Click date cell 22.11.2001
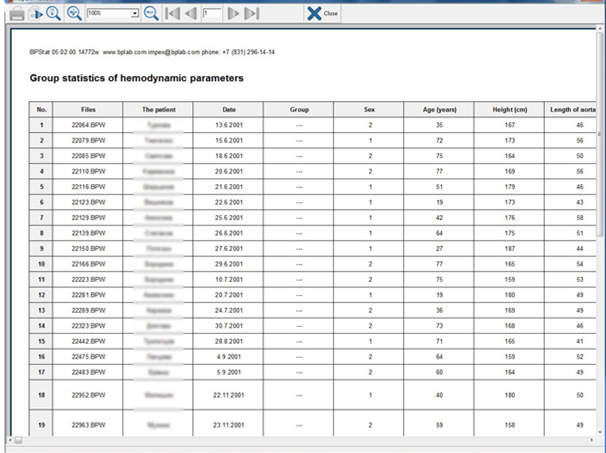The width and height of the screenshot is (606, 453). pyautogui.click(x=229, y=395)
